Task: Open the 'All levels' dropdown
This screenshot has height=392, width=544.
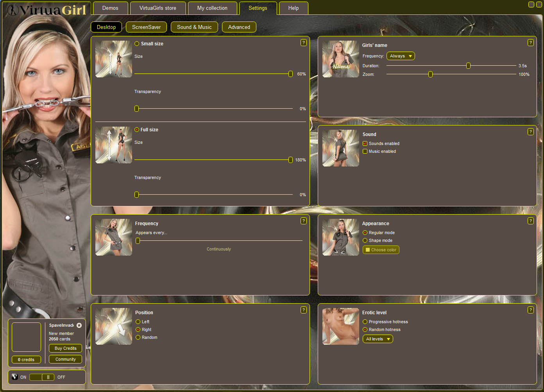Action: [378, 339]
